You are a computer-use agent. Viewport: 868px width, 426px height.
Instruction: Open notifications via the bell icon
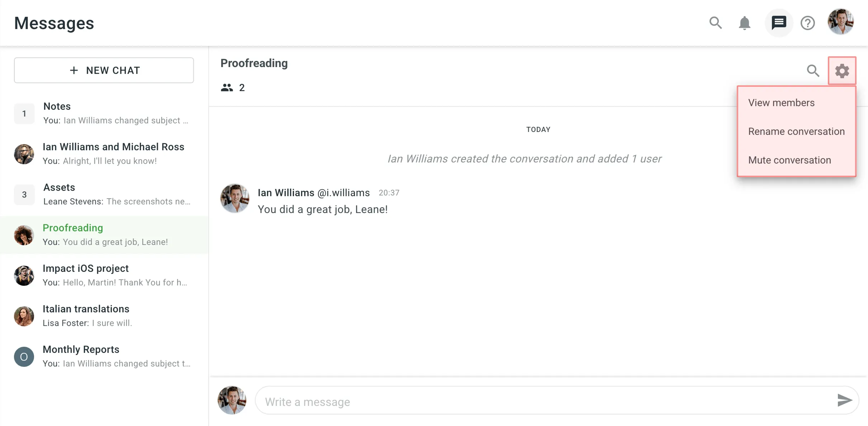744,23
